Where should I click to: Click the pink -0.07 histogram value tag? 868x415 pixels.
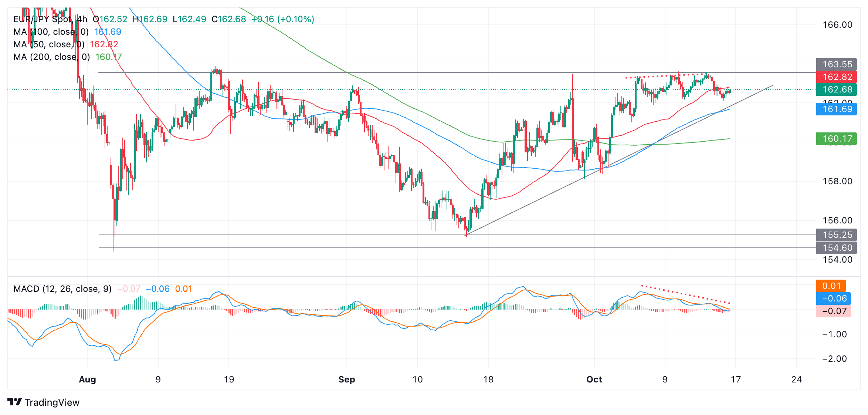point(834,311)
